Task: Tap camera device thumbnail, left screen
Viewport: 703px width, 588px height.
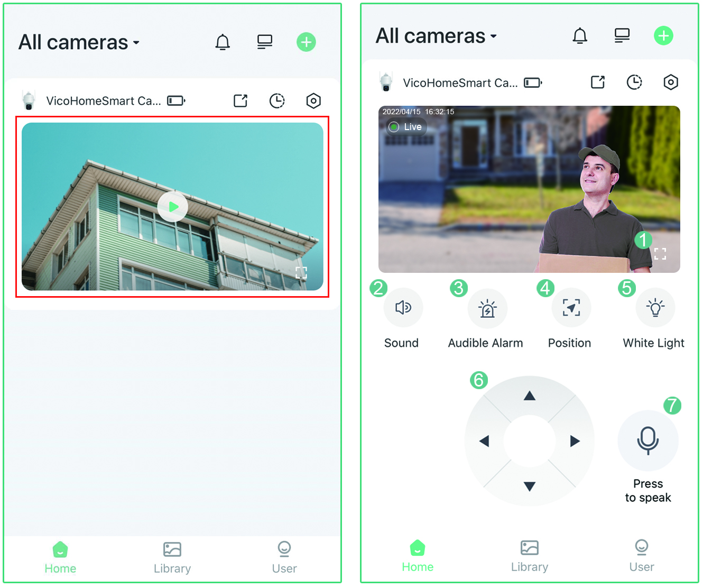Action: (x=29, y=100)
